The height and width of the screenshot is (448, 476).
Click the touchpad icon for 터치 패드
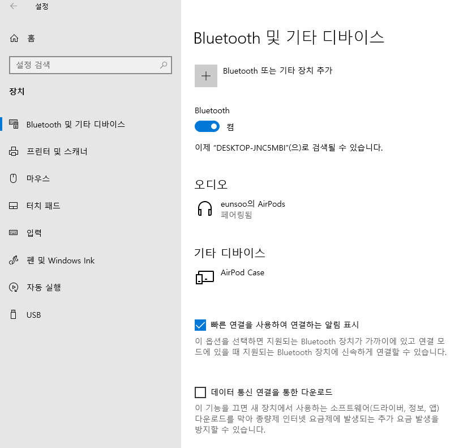click(13, 206)
